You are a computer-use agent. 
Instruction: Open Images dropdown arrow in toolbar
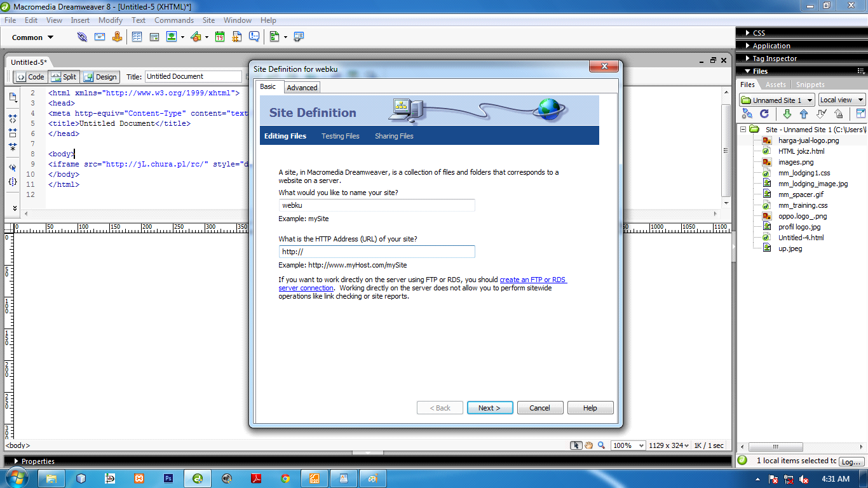182,37
